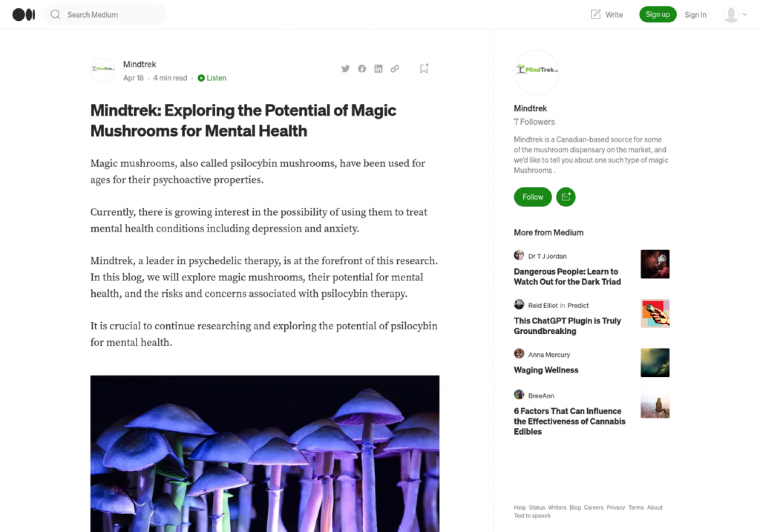Viewport: 760px width, 532px height.
Task: Share article on Facebook icon
Action: click(x=362, y=69)
